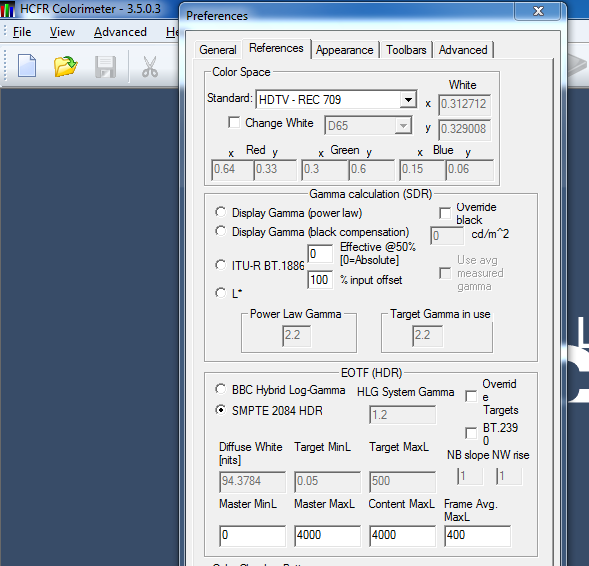Click the Effective @50% value field
This screenshot has height=566, width=589.
[x=320, y=254]
